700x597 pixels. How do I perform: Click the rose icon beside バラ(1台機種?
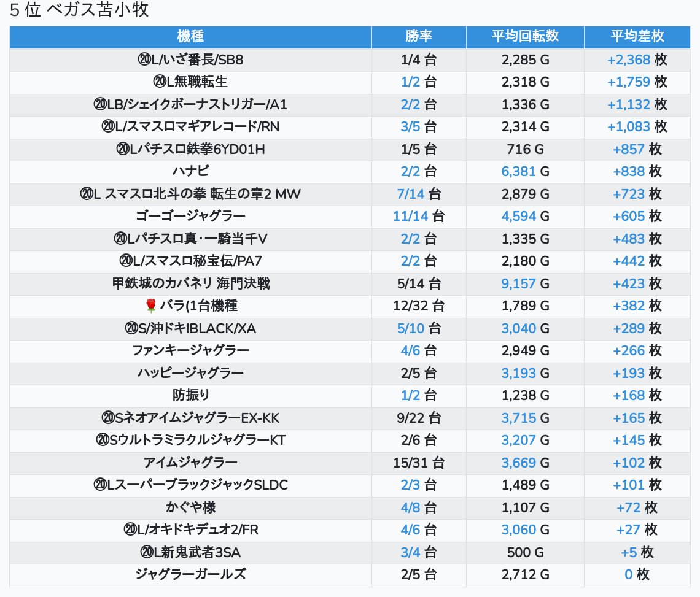[x=151, y=306]
